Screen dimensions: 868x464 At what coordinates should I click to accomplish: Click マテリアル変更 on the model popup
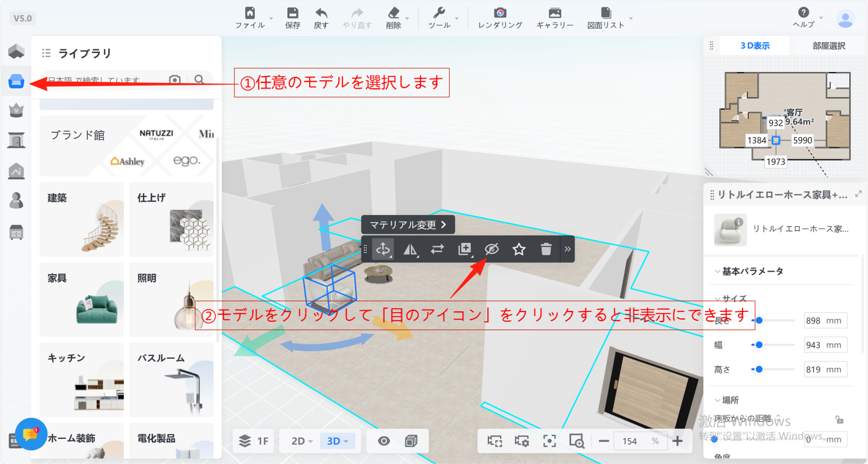click(408, 225)
